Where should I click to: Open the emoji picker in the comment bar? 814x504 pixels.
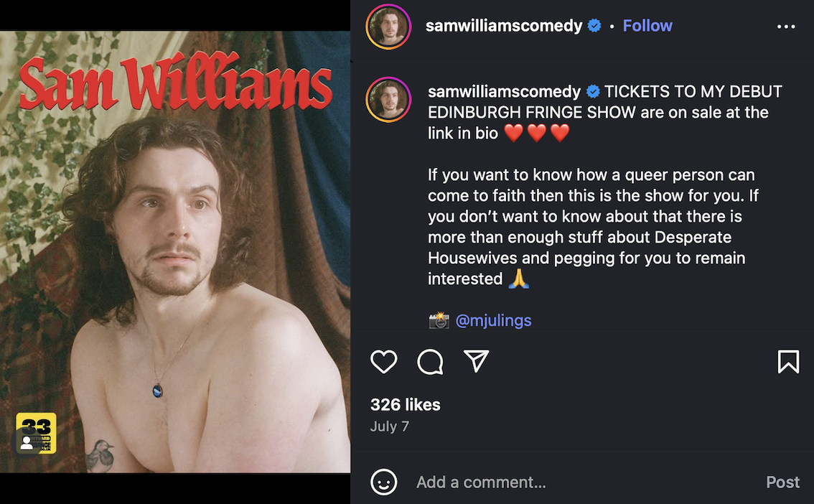point(384,482)
